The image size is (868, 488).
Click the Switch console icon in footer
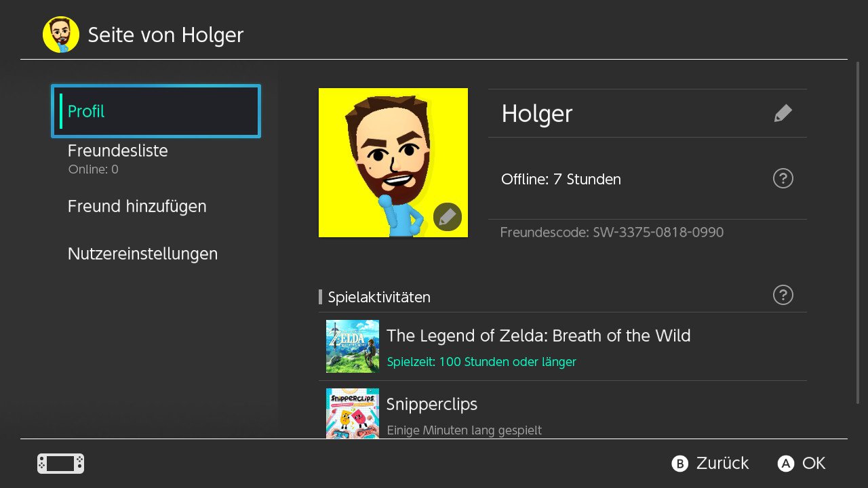click(60, 464)
